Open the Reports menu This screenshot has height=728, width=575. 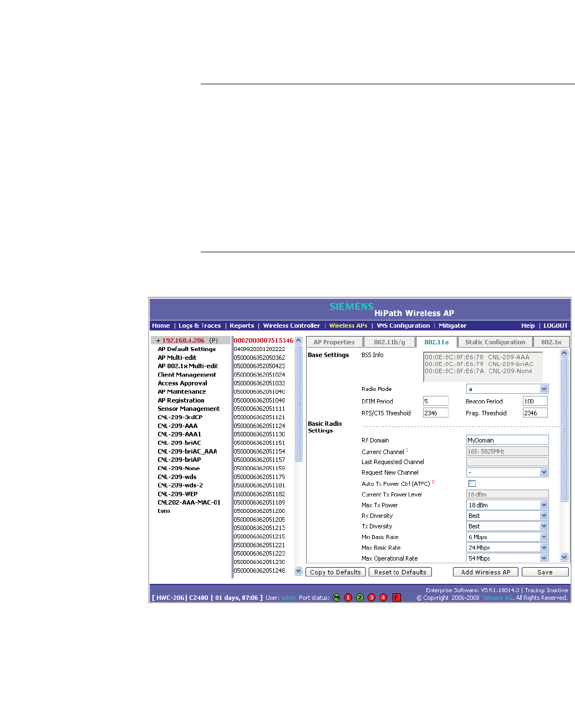242,325
